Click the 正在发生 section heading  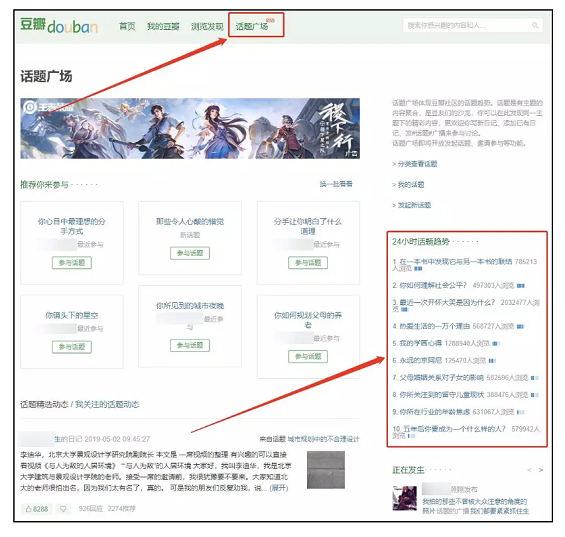click(408, 470)
